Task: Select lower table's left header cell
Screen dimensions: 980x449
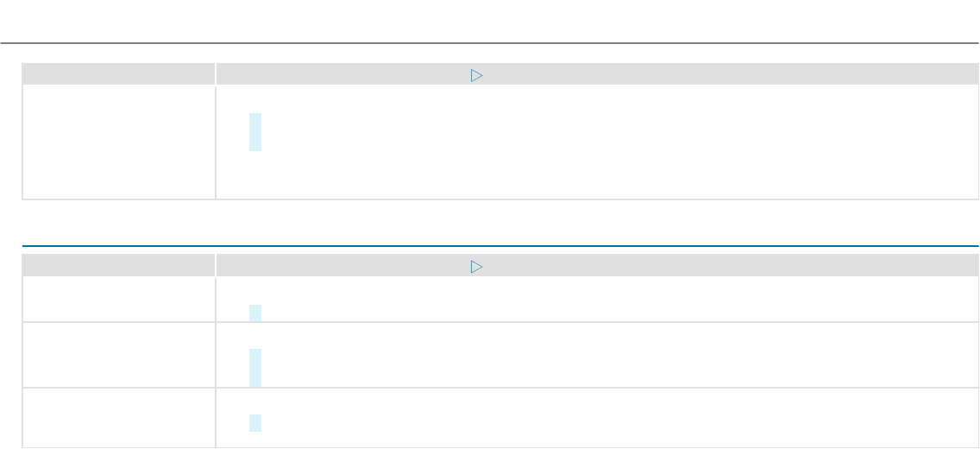Action: 118,268
